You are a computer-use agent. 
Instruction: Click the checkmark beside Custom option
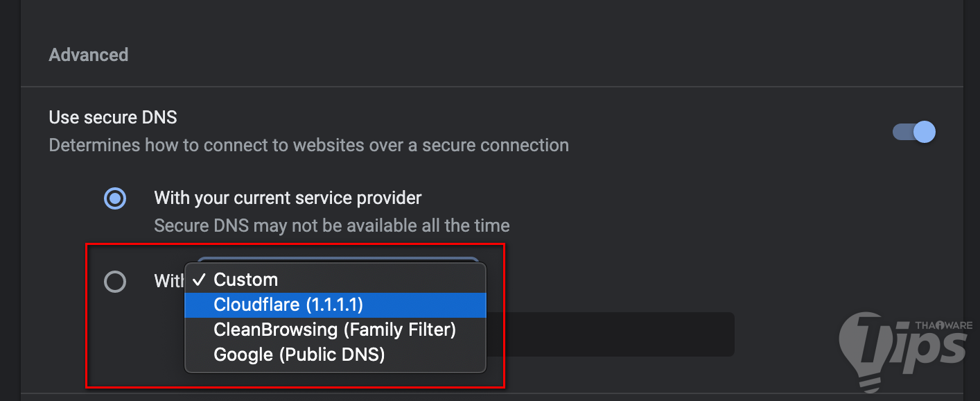200,280
